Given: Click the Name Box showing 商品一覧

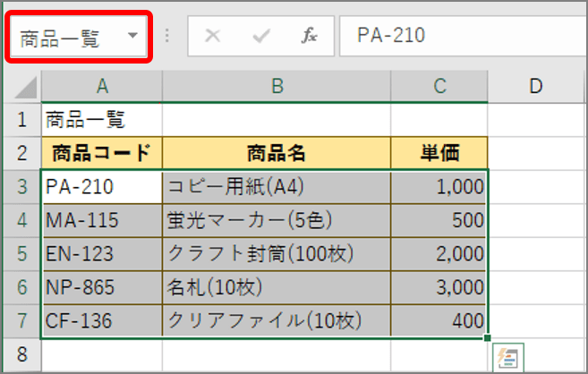Looking at the screenshot, I should [78, 37].
